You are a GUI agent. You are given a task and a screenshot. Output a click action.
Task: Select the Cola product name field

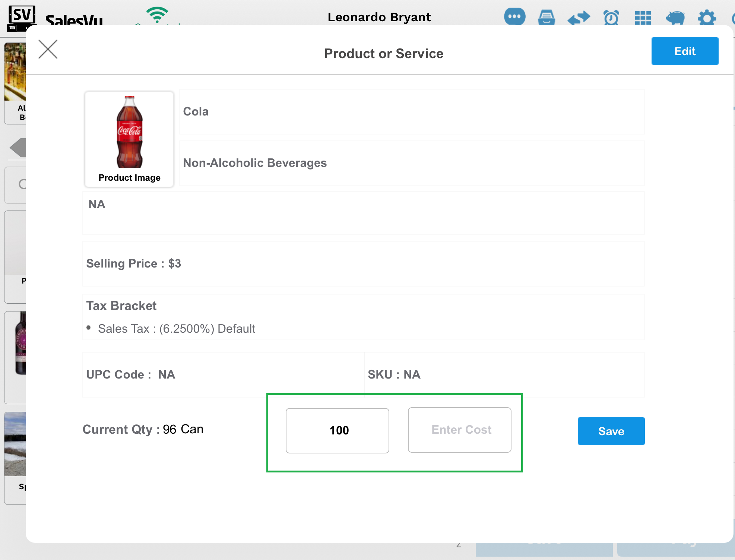[412, 112]
